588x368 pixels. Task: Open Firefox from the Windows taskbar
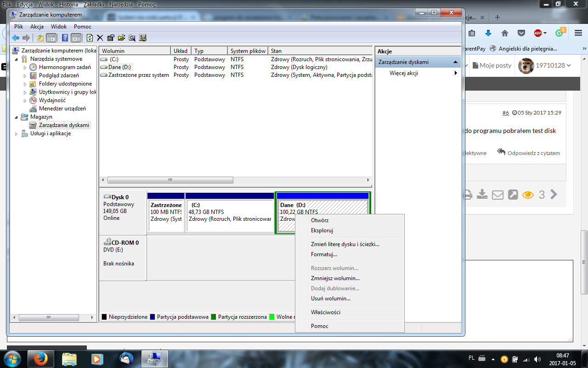(x=41, y=358)
